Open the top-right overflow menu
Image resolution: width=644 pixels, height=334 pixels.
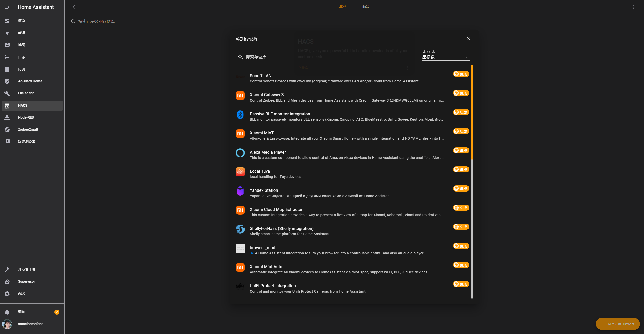tap(634, 7)
